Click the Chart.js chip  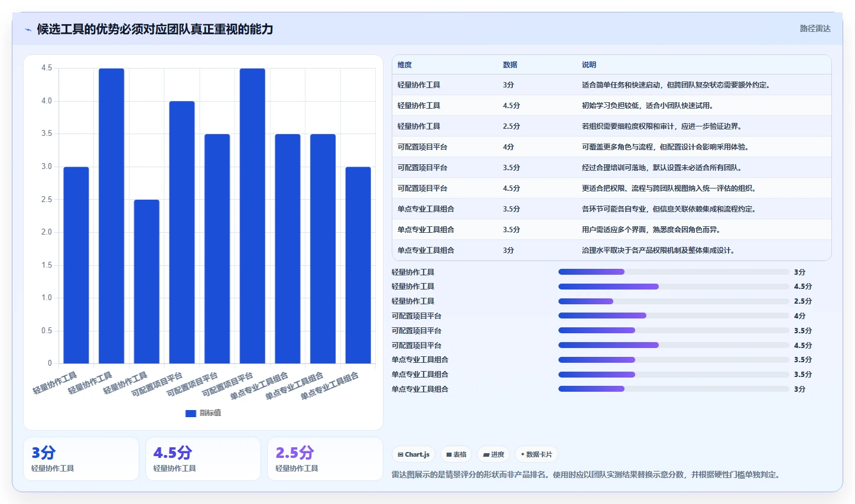pyautogui.click(x=414, y=454)
